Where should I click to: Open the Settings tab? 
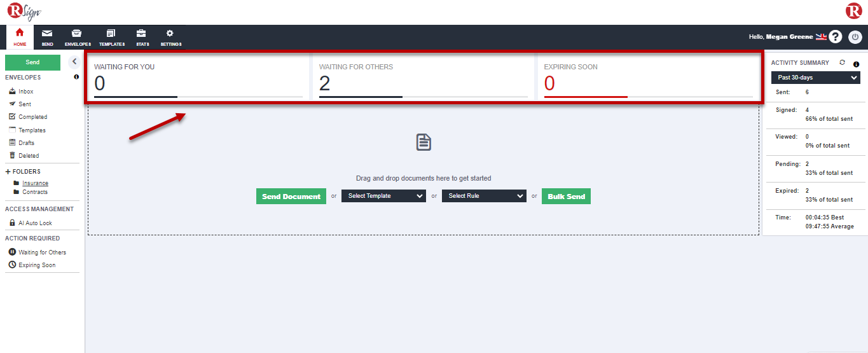(170, 37)
